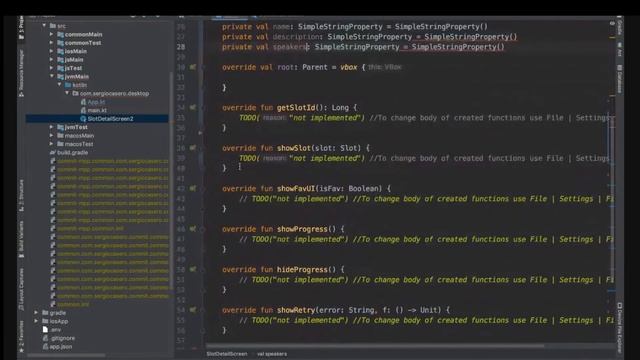The height and width of the screenshot is (360, 640).
Task: Open the Gradle tool window
Action: (620, 26)
